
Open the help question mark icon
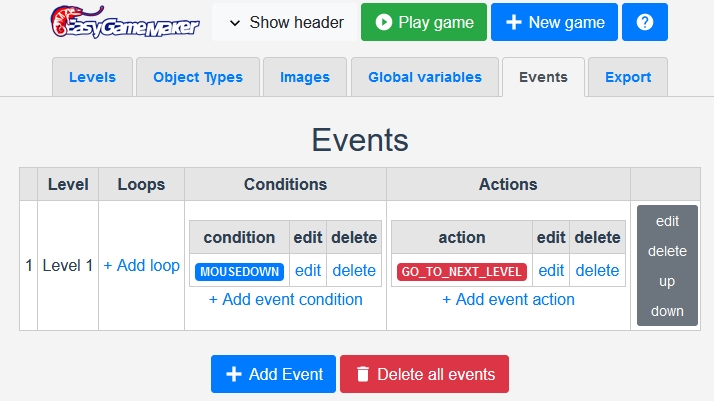[x=645, y=22]
